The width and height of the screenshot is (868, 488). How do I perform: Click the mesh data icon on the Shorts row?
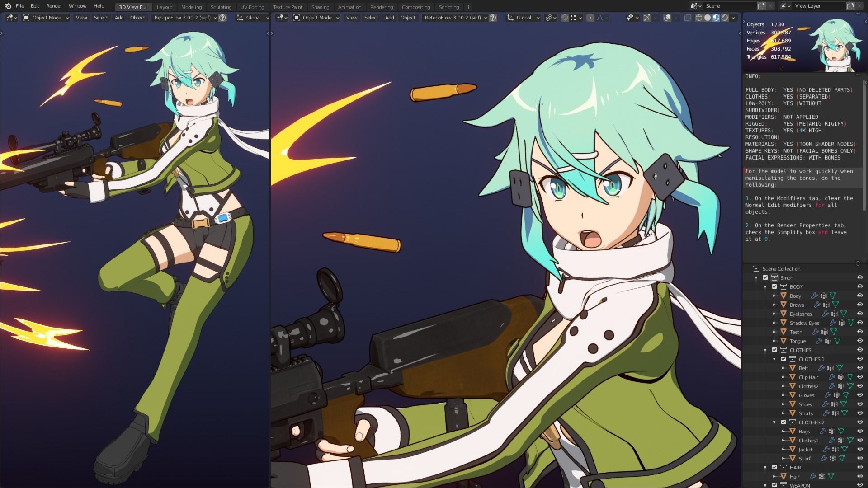[x=844, y=413]
